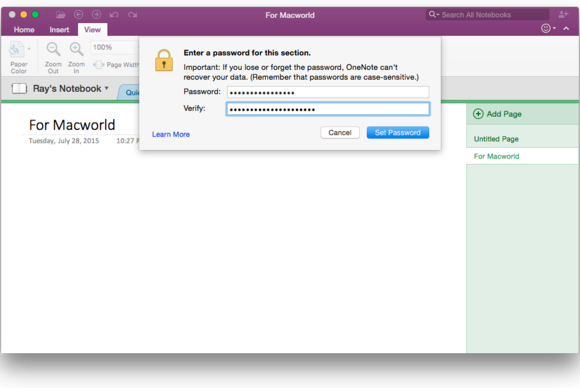Open the Learn More link
This screenshot has height=388, width=580.
click(171, 134)
